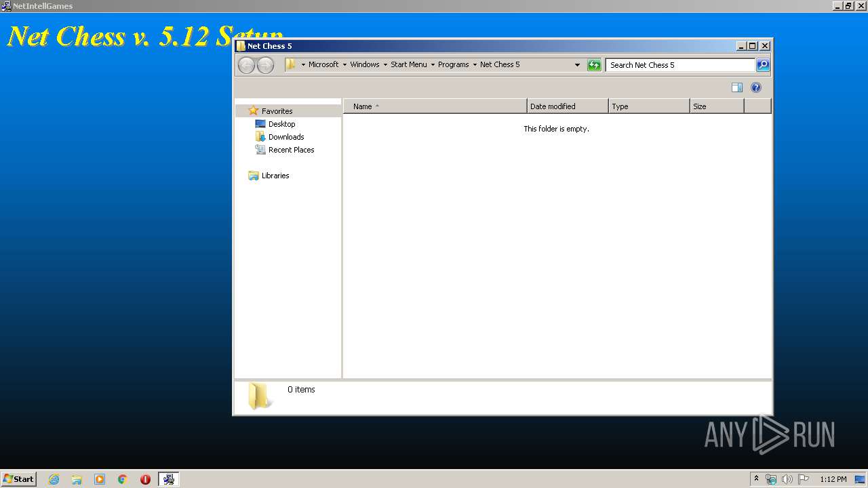Sort by Type column
This screenshot has width=868, height=488.
click(x=649, y=106)
